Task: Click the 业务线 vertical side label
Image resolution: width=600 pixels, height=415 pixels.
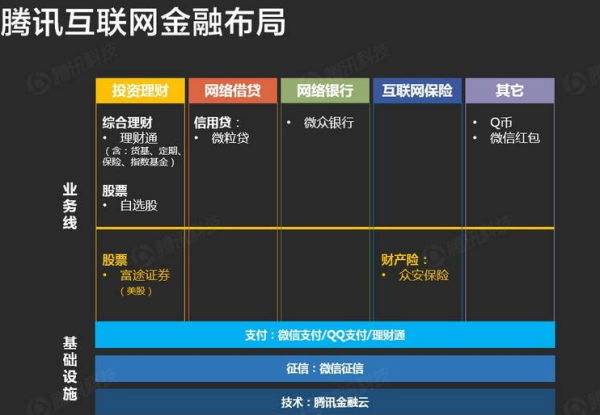Action: 69,206
